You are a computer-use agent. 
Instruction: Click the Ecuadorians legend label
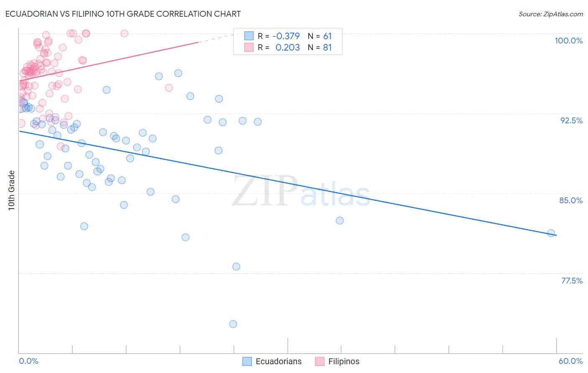coord(279,361)
